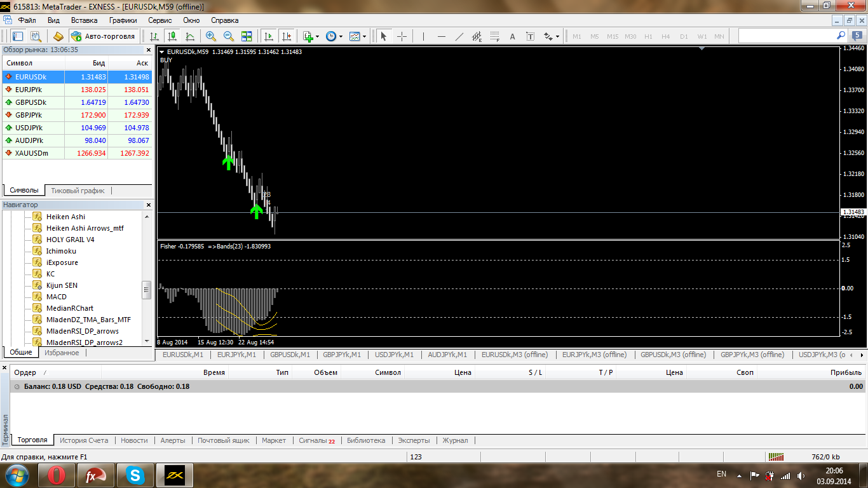The width and height of the screenshot is (868, 488).
Task: Switch to EURJPYk,M3 (offline) chart tab
Action: coord(595,355)
